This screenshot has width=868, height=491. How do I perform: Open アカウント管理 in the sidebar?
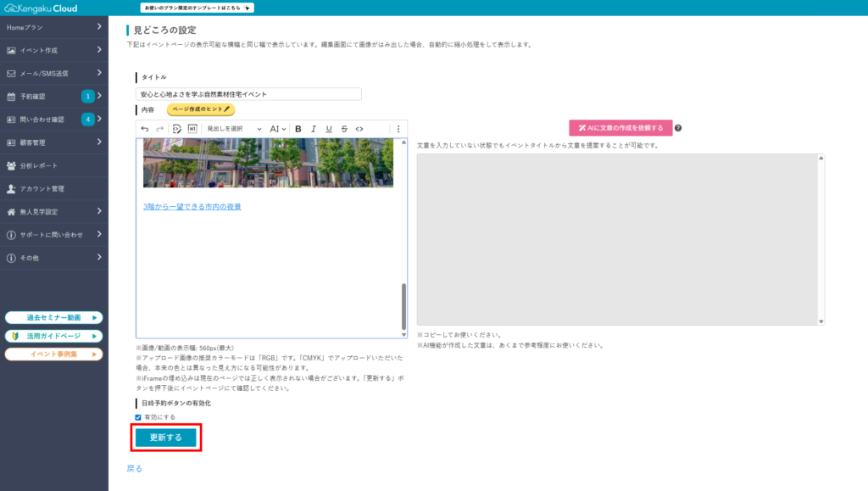click(54, 188)
